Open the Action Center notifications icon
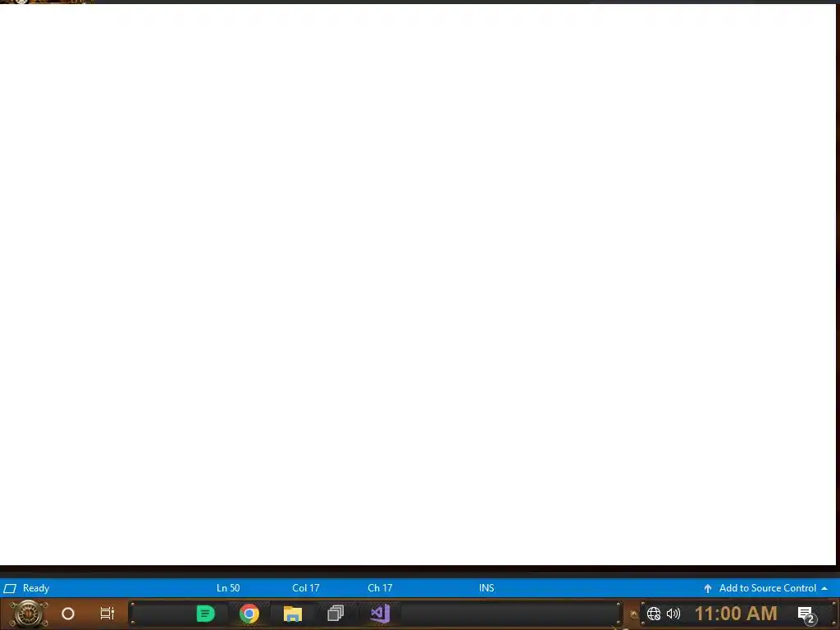 [x=807, y=615]
